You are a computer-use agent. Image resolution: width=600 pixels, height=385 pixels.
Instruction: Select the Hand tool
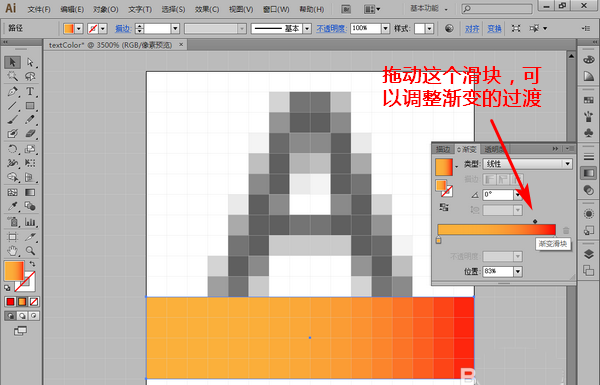(12, 251)
